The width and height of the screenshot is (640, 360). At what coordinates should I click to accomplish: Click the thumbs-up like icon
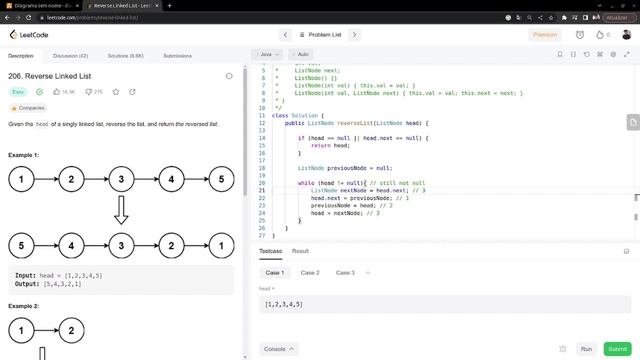point(57,92)
